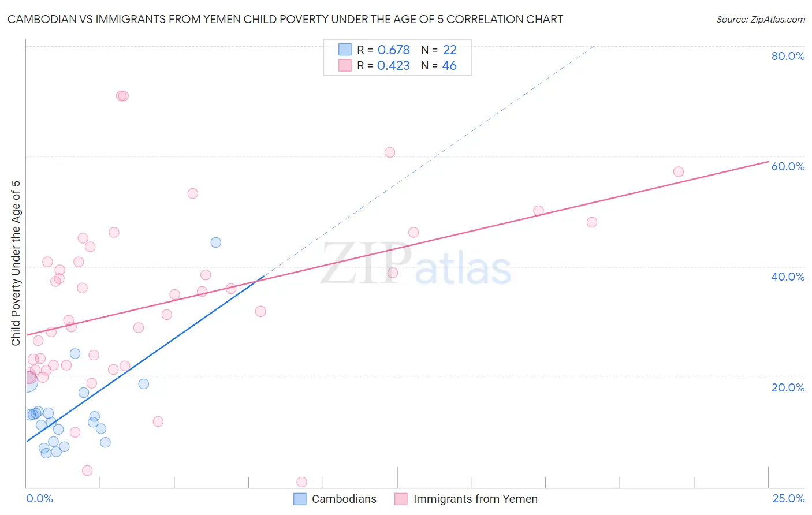The width and height of the screenshot is (812, 515).
Task: Select the Immigrants from Yemen legend label
Action: tap(475, 499)
